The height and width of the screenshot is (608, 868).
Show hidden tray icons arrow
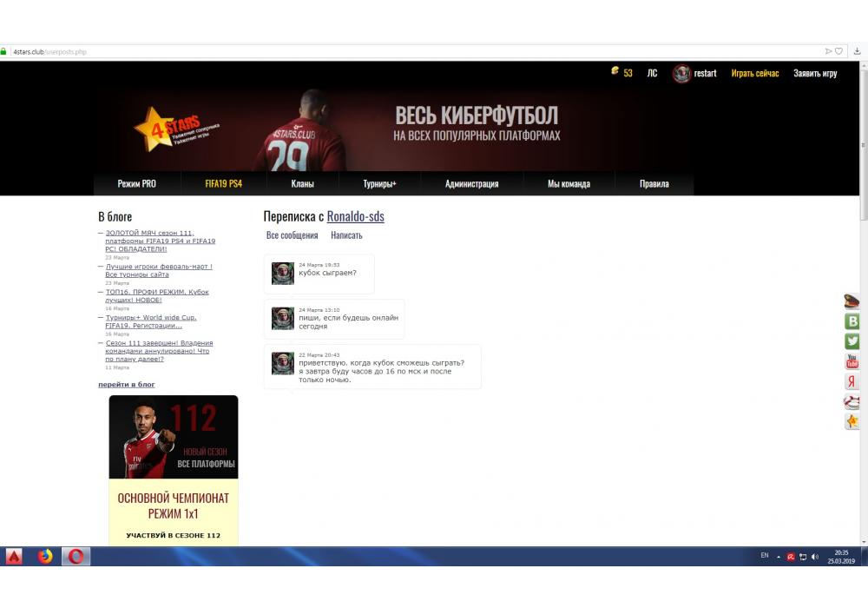(779, 557)
